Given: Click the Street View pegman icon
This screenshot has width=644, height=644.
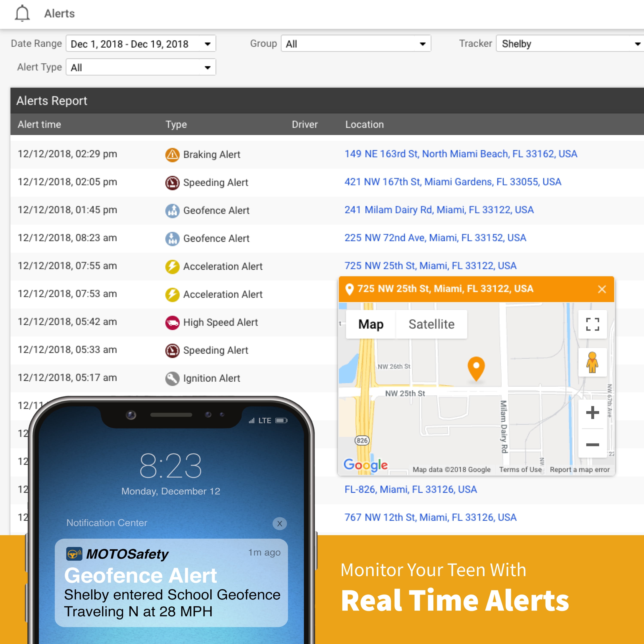Looking at the screenshot, I should 592,362.
